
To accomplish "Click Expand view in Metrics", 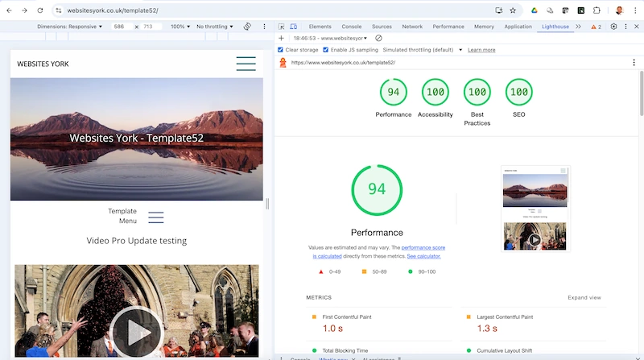I will click(x=584, y=297).
